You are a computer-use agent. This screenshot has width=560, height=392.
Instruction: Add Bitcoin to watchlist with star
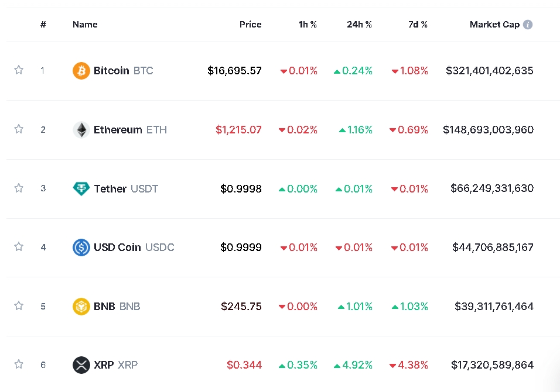pyautogui.click(x=19, y=70)
